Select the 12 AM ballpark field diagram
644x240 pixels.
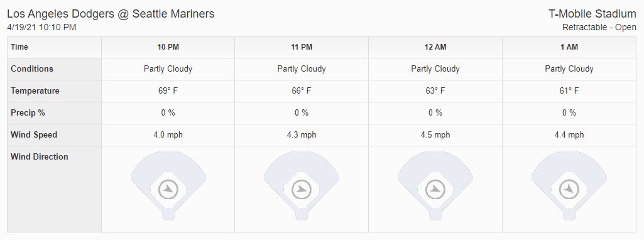coord(435,186)
